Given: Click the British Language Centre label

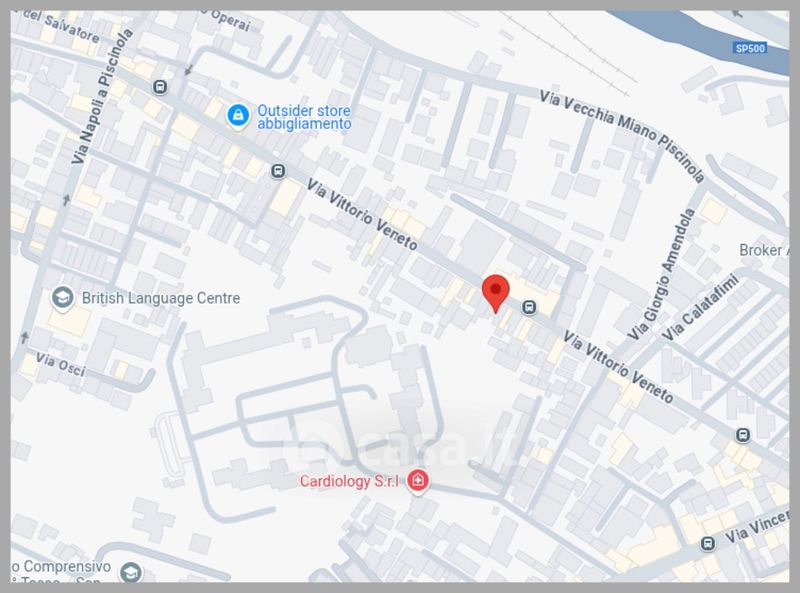Looking at the screenshot, I should coord(161,298).
